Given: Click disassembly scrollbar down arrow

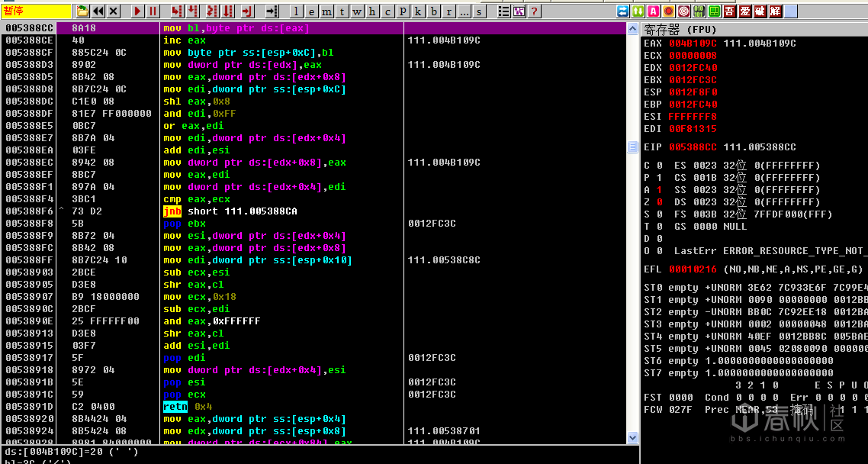Looking at the screenshot, I should [x=633, y=437].
